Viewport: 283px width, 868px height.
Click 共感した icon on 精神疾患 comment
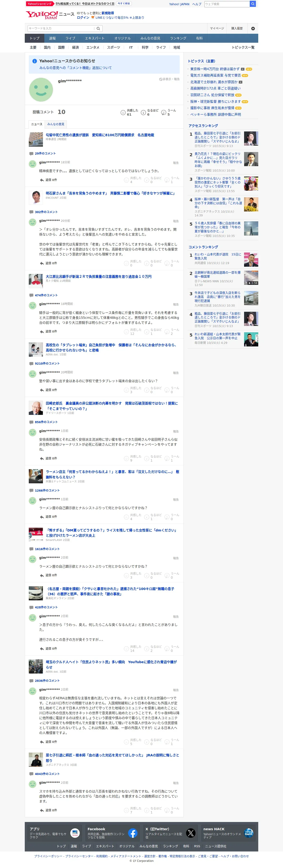coord(126,180)
